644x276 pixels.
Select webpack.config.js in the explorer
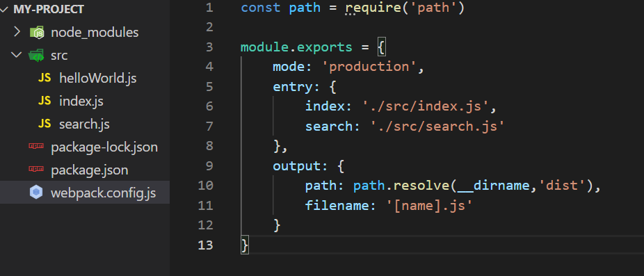click(x=85, y=192)
